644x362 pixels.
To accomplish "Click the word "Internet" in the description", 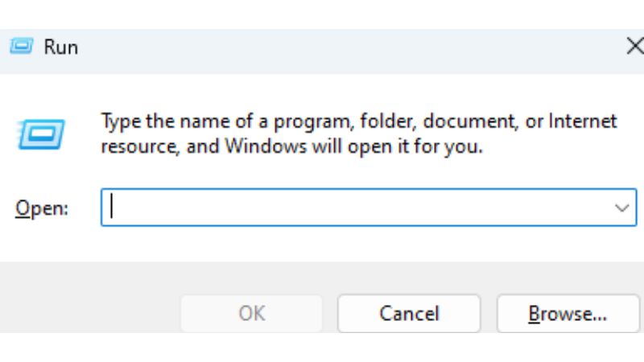I will (582, 122).
